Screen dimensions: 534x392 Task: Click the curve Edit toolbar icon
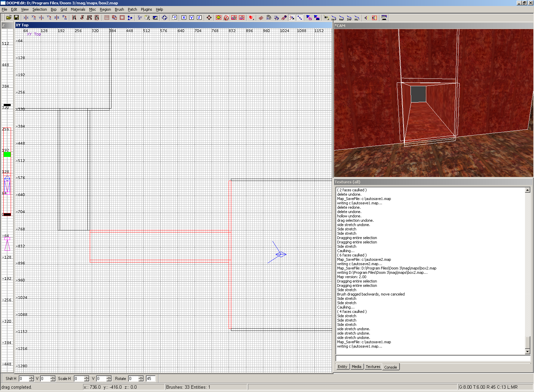point(334,18)
